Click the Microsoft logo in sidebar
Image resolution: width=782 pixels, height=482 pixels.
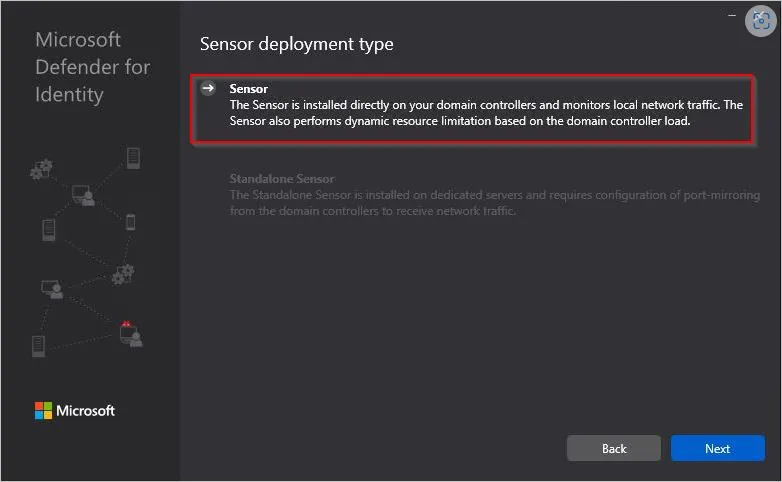(x=75, y=411)
